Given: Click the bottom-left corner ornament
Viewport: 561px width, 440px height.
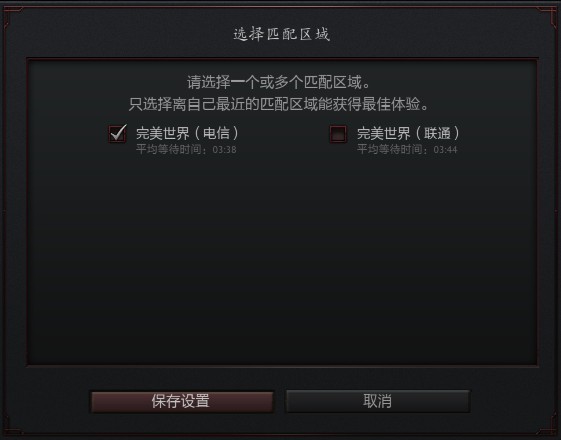Looking at the screenshot, I should [x=11, y=425].
